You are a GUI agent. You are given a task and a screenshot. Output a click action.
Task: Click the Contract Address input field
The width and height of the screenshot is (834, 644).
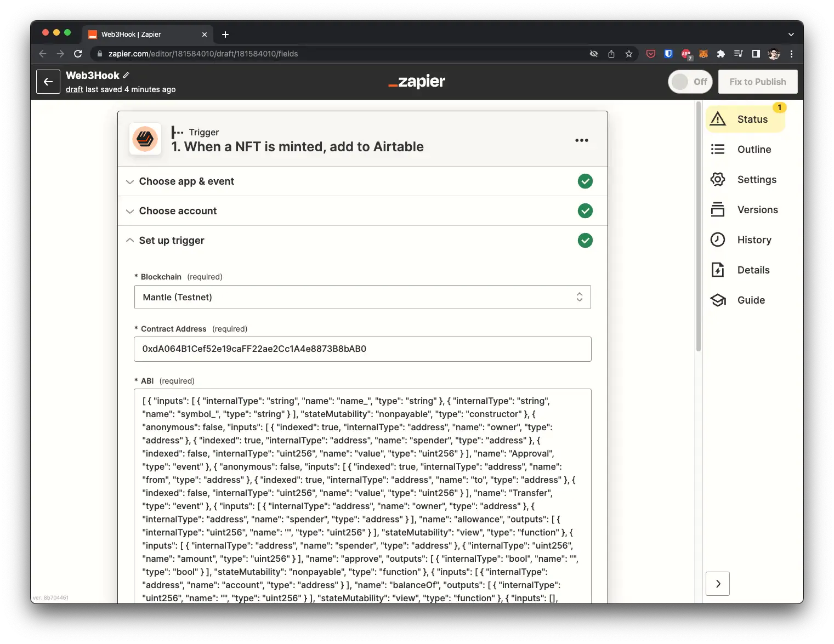coord(362,349)
